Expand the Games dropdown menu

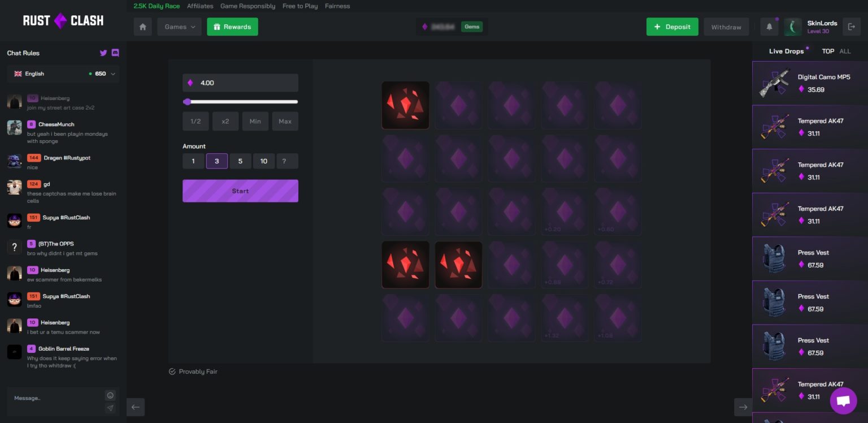179,27
